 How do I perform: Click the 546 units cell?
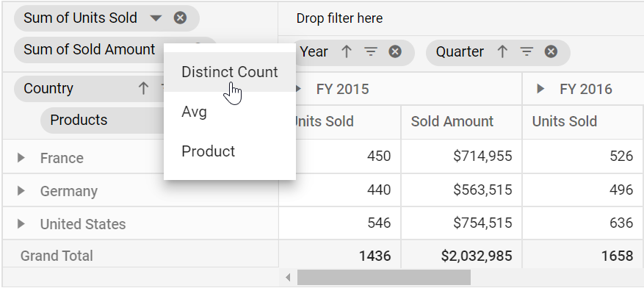tap(340, 223)
